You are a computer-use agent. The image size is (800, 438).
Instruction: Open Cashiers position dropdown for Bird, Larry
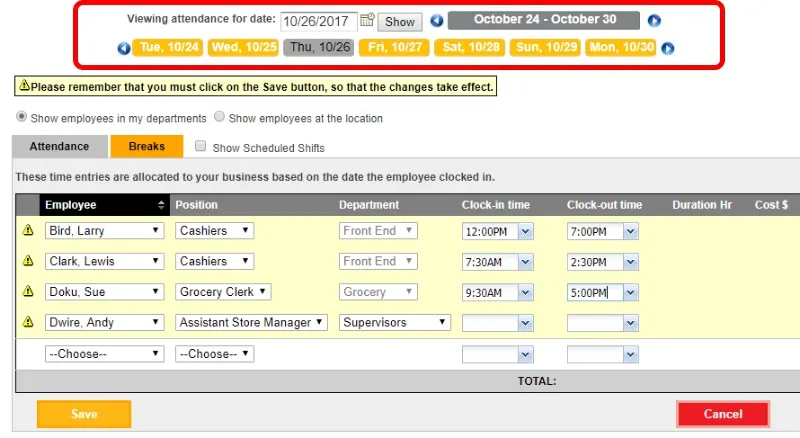point(214,231)
